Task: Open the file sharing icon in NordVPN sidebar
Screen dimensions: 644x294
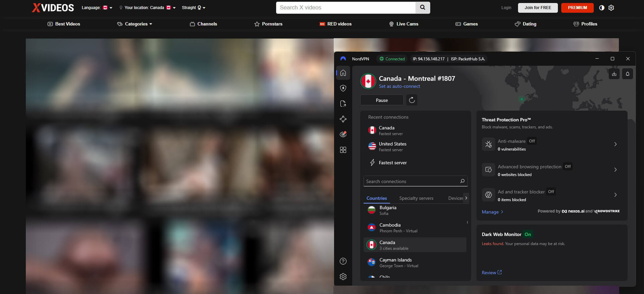Action: coord(343,104)
